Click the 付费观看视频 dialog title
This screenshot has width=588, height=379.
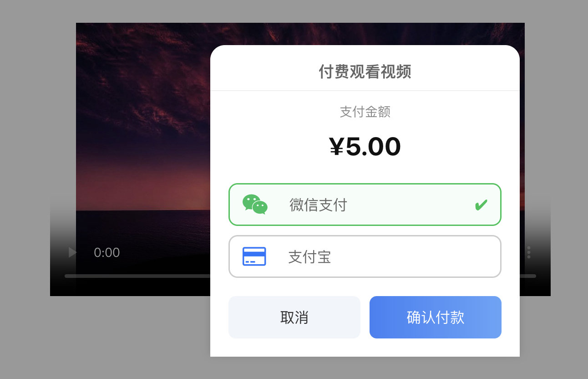[365, 72]
